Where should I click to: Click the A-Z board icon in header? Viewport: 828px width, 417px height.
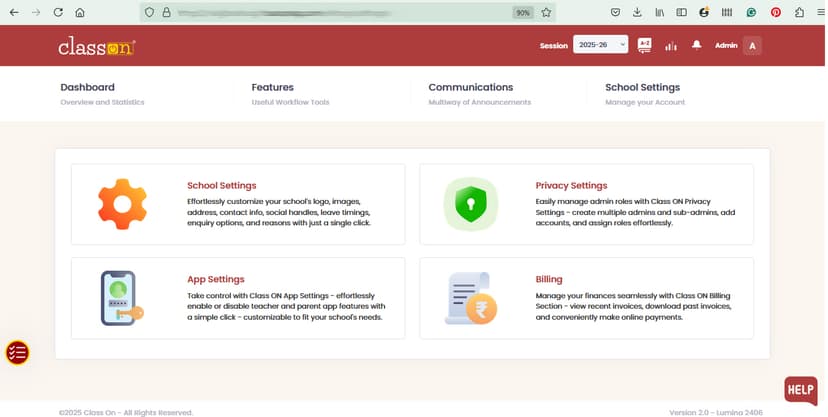point(644,45)
